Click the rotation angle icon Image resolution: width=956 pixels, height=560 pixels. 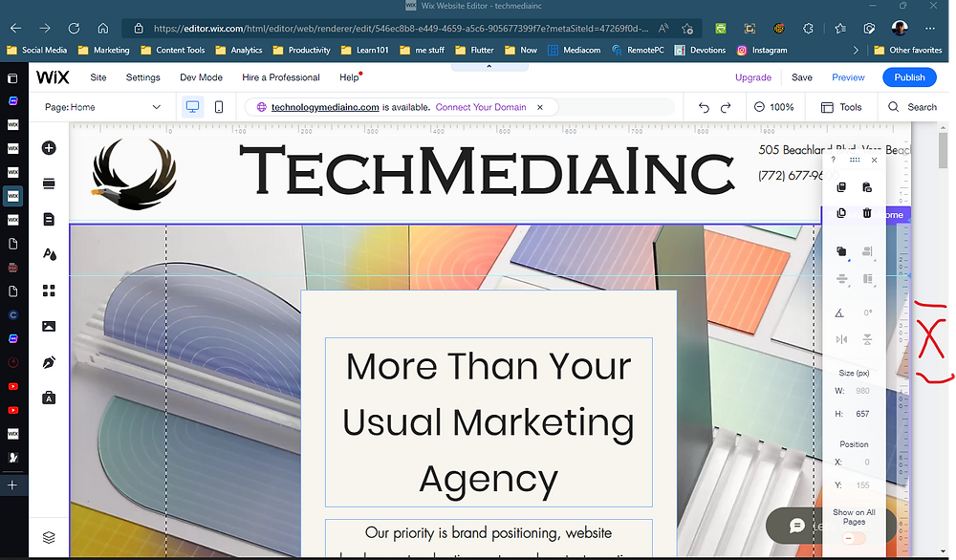(839, 313)
